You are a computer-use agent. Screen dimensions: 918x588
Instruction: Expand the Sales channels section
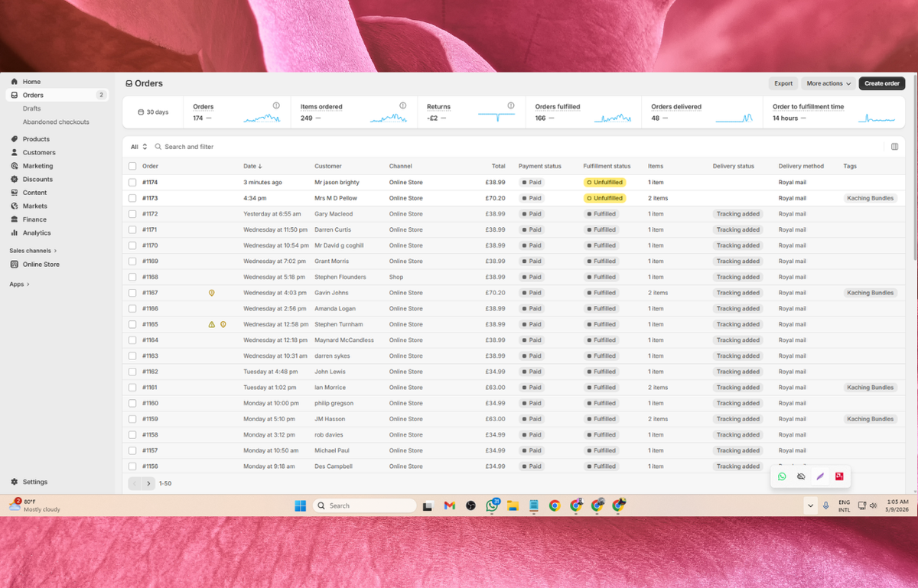33,251
